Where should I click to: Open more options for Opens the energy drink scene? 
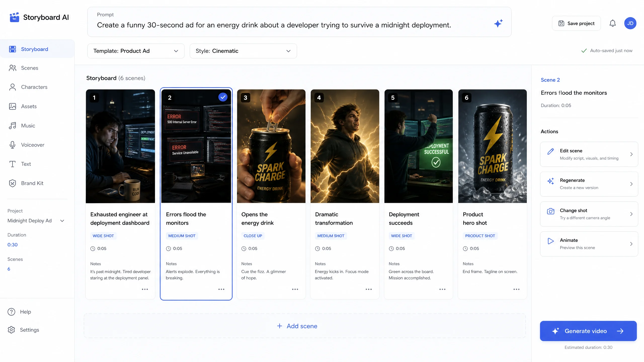[295, 289]
